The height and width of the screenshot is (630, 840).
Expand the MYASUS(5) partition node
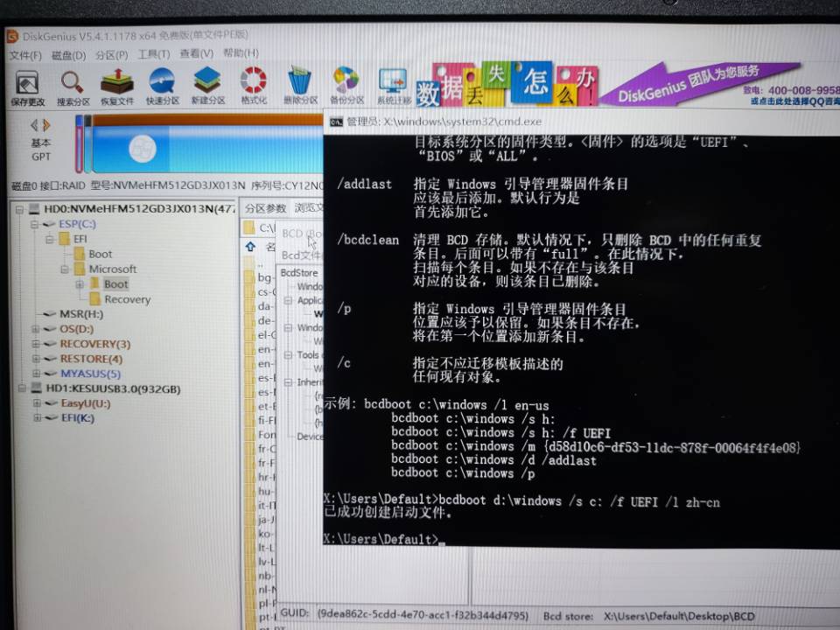(x=37, y=374)
